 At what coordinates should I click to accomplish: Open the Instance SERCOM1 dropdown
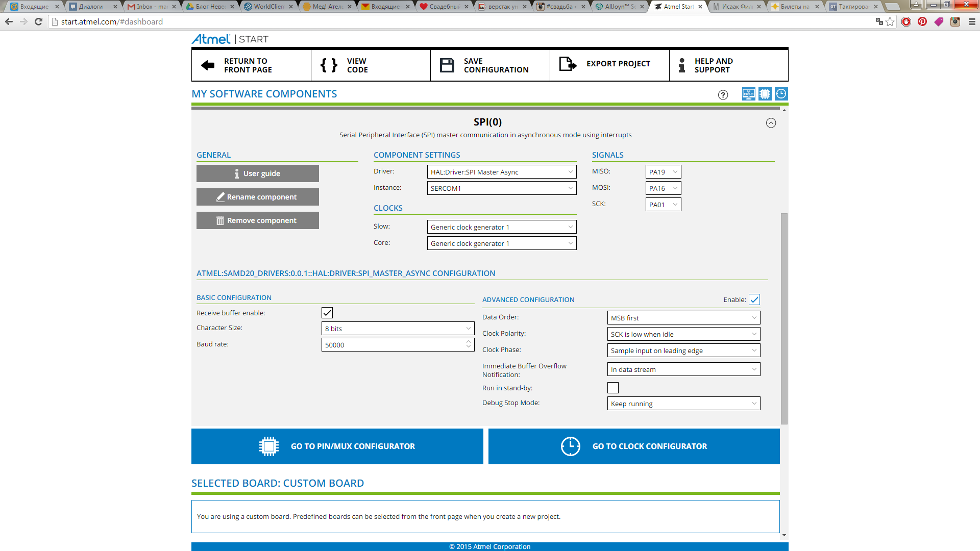point(501,188)
